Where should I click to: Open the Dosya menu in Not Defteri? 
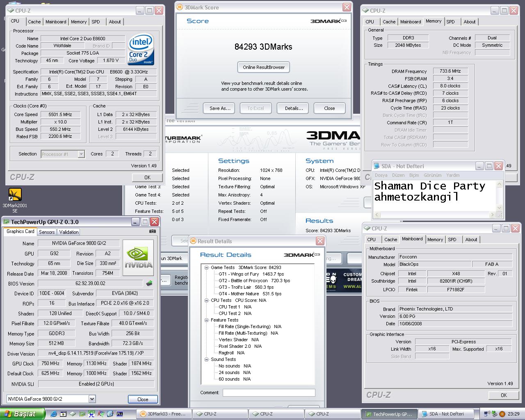point(381,175)
